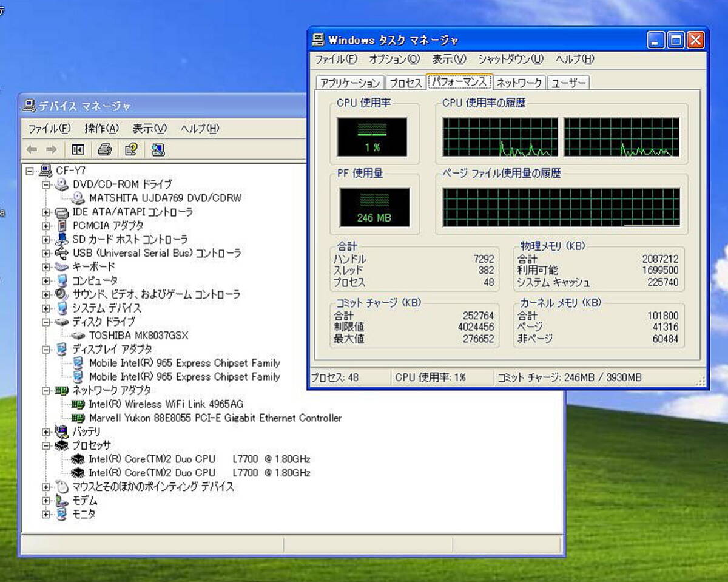Switch to the ネットワーク tab
Screen dimensions: 728x582
(519, 83)
